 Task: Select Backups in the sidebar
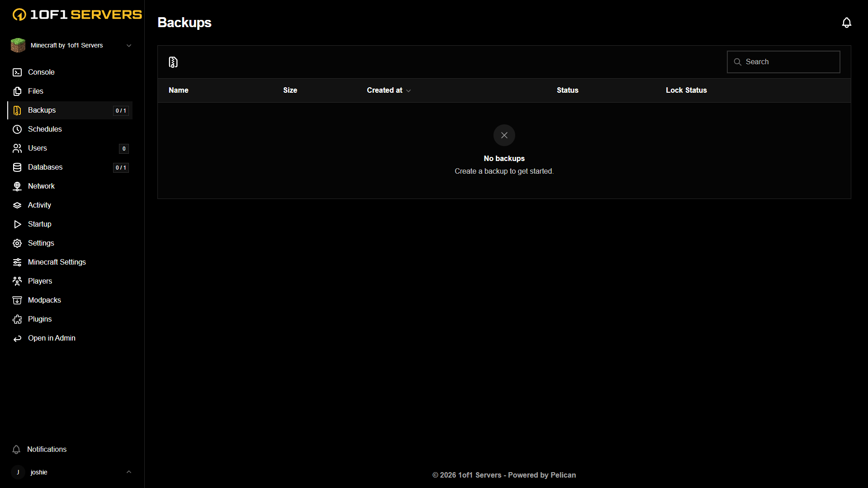point(70,110)
